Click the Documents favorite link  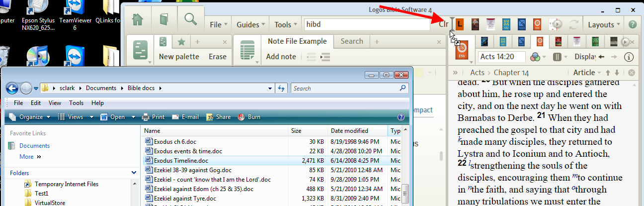tap(34, 146)
